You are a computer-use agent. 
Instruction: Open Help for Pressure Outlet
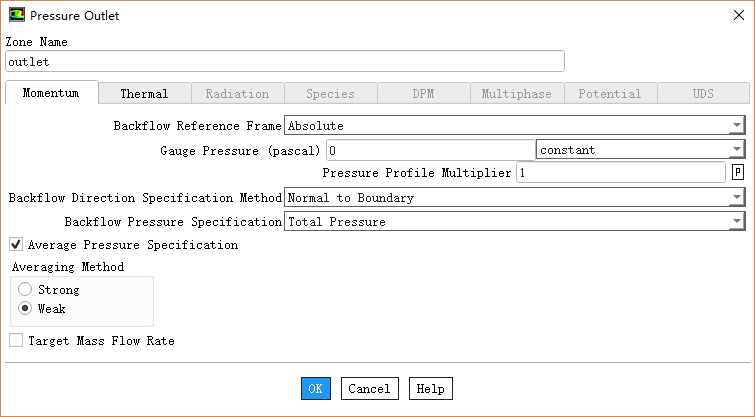430,389
